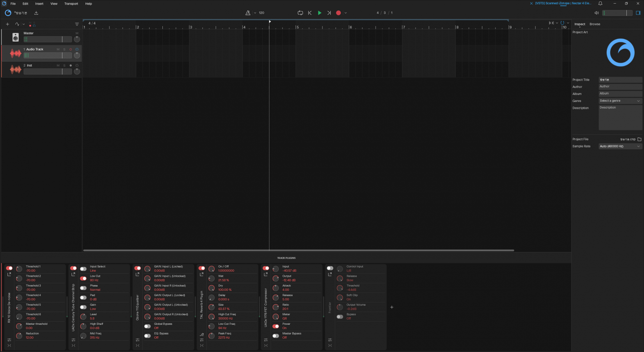Open the notifications bell

pos(600,4)
